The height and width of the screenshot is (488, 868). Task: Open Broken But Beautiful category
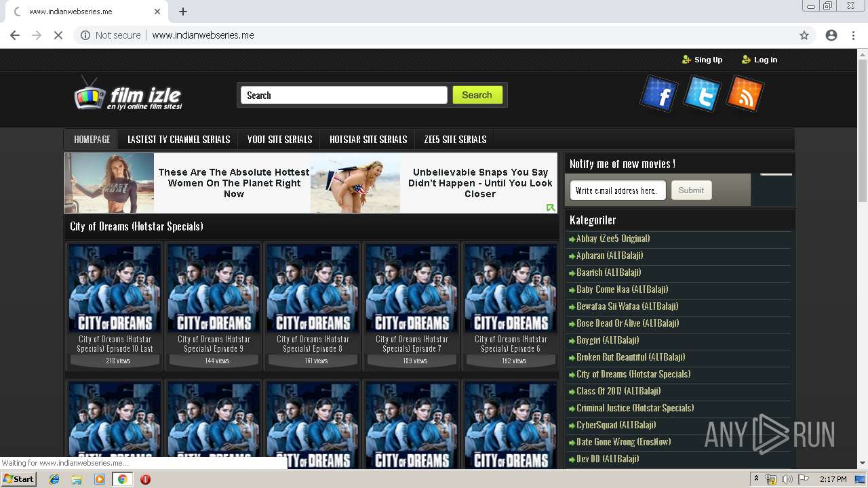point(631,357)
